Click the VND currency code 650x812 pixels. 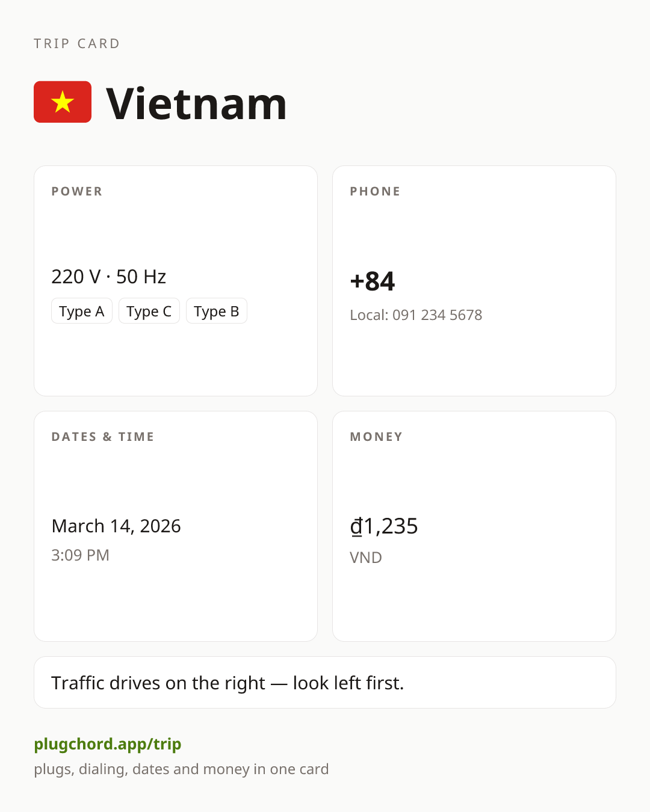click(366, 558)
